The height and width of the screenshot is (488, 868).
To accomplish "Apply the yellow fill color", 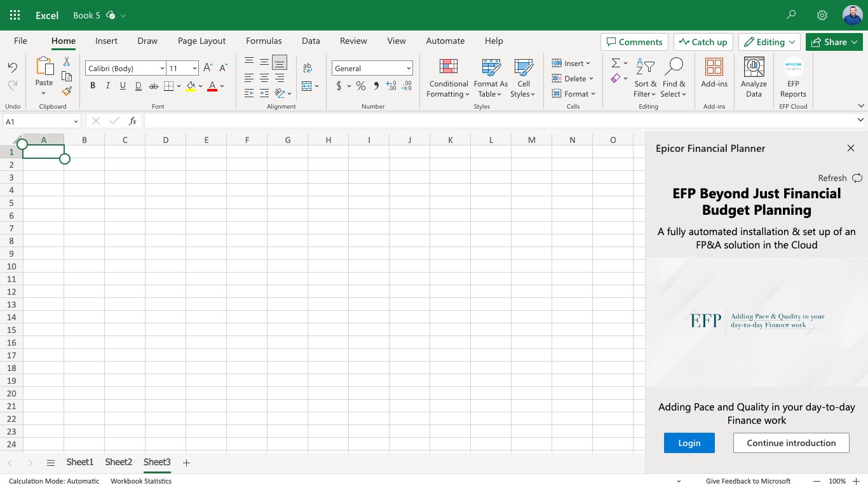I will [190, 86].
